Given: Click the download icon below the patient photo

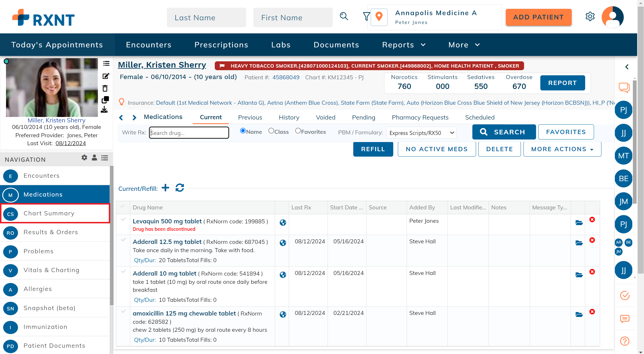Looking at the screenshot, I should coord(105,110).
